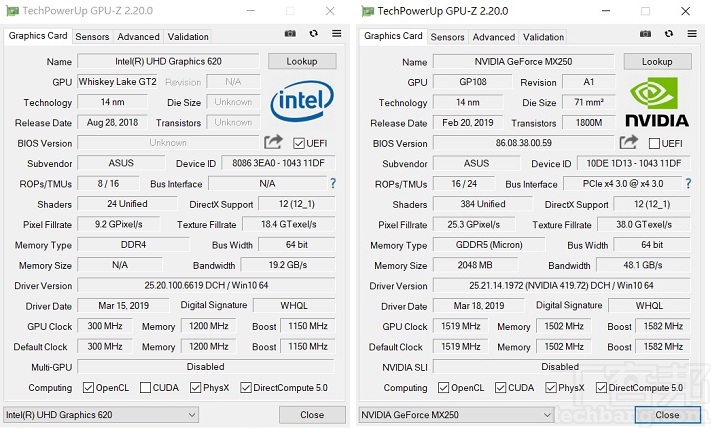The width and height of the screenshot is (711, 428).
Task: Toggle the UEFI checkbox in the NVIDIA window
Action: pyautogui.click(x=654, y=144)
